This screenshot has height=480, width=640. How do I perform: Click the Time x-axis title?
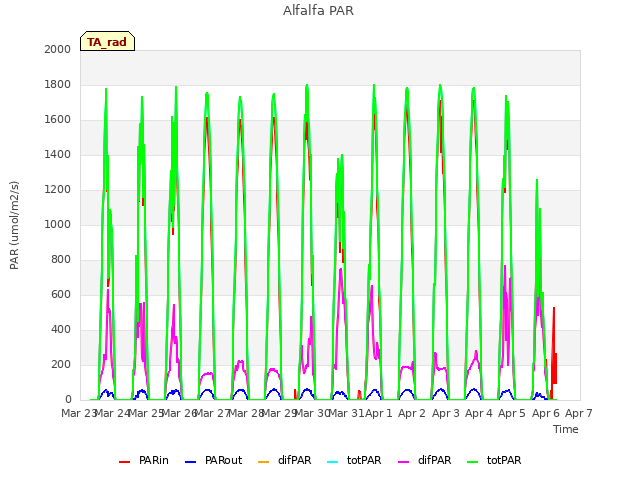(565, 429)
